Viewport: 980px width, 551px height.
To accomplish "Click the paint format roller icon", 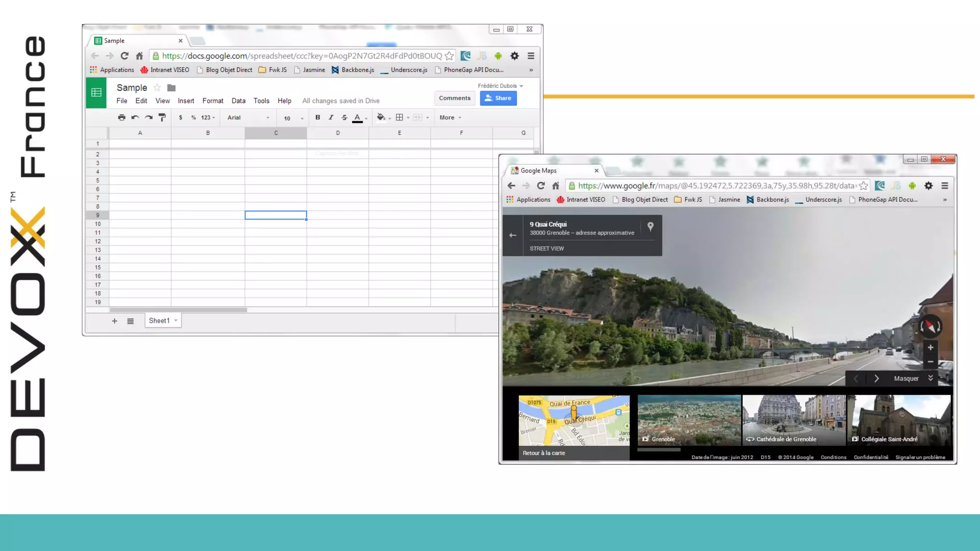I will tap(162, 117).
